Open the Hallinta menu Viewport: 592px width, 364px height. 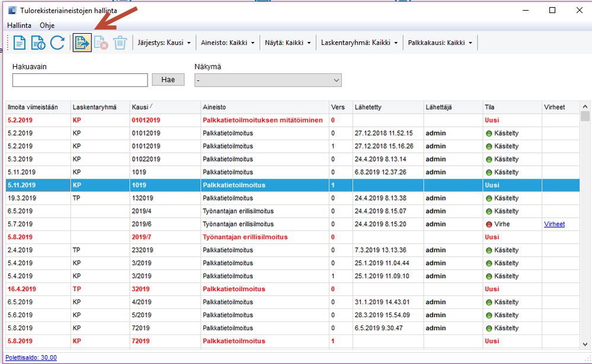pos(19,25)
